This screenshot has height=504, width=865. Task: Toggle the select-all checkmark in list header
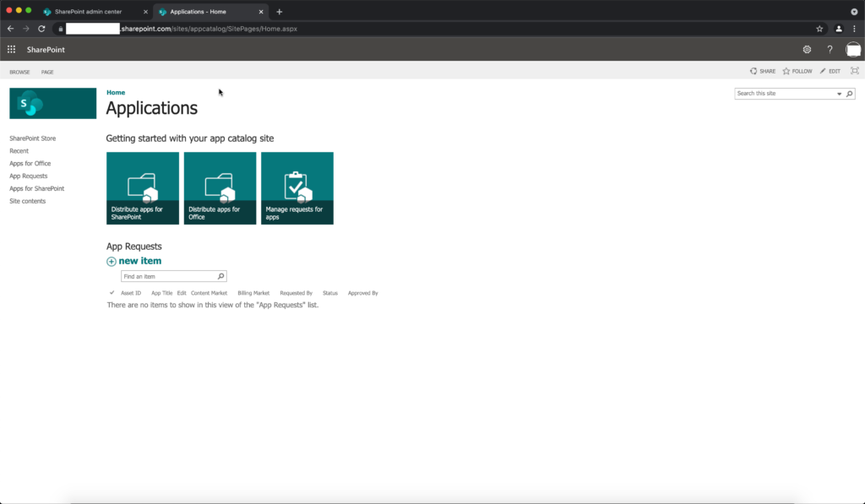(112, 293)
